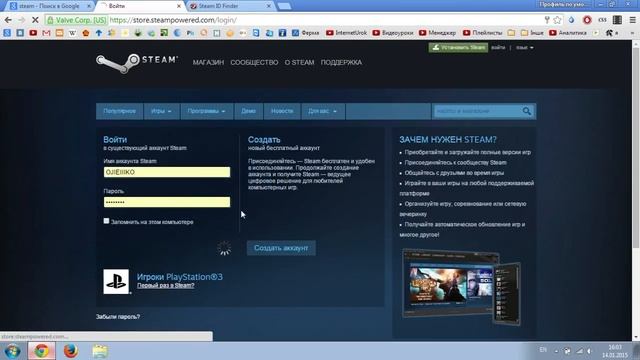Open the Аналитика bookmark

click(568, 33)
